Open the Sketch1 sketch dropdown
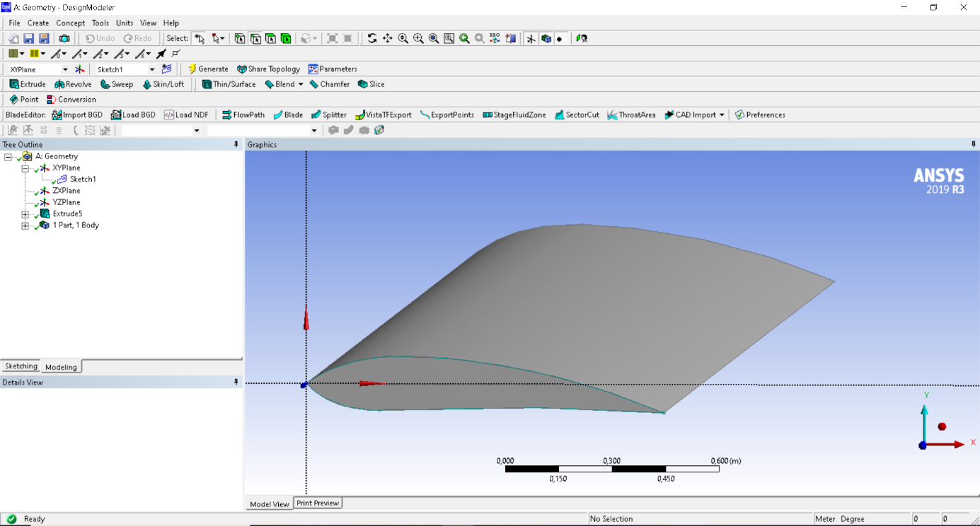The height and width of the screenshot is (526, 980). click(151, 69)
